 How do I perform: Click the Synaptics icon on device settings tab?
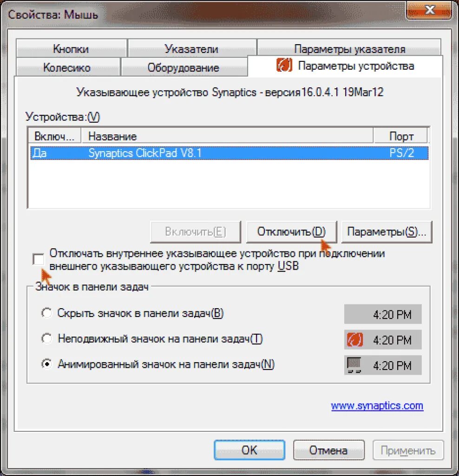pos(284,65)
